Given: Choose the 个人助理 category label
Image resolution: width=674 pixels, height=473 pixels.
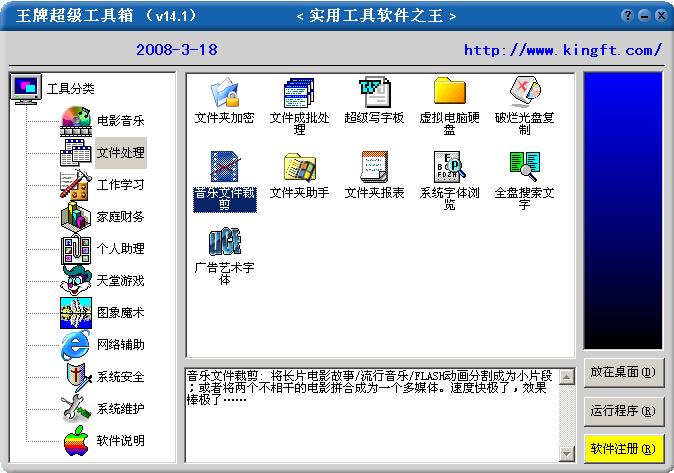Looking at the screenshot, I should point(120,249).
